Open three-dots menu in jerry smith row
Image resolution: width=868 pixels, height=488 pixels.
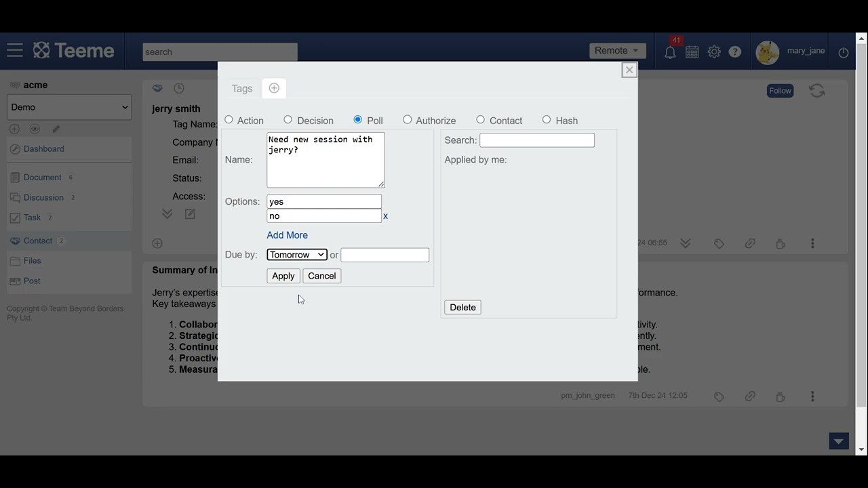pyautogui.click(x=812, y=243)
